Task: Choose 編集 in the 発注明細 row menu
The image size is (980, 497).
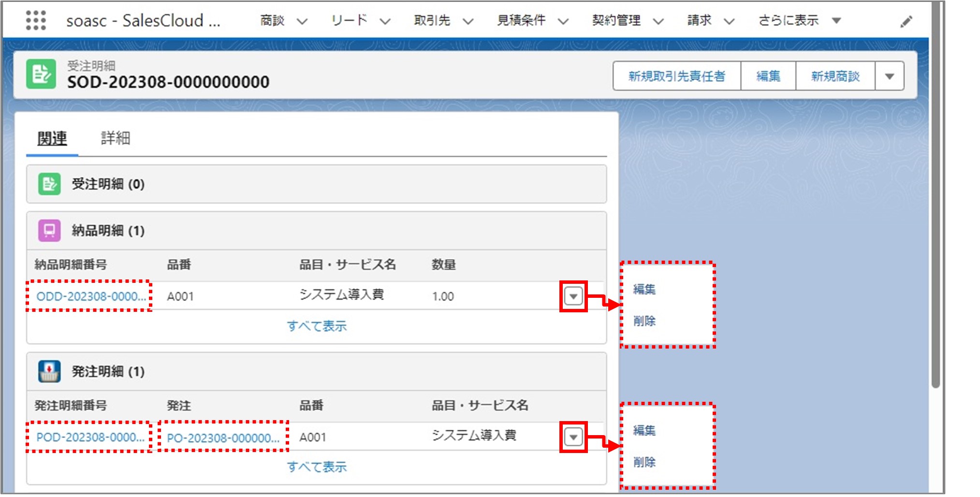Action: [x=644, y=430]
